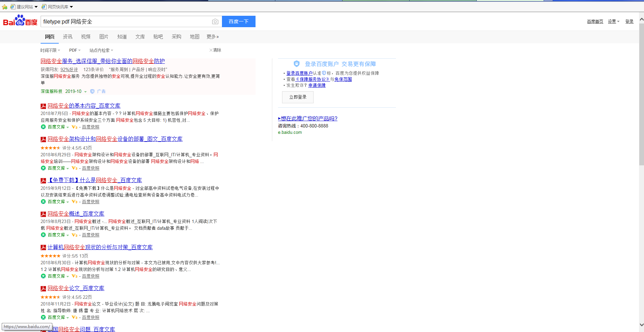Click V3 credibility badge under 网络安全架构设计 result
Screen dimensions: 644x332
click(x=75, y=168)
